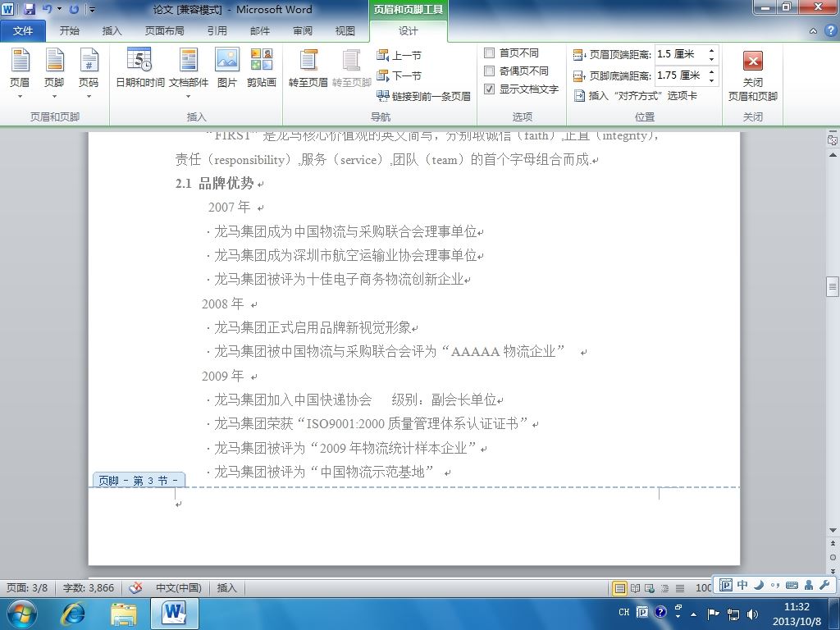The image size is (840, 630).
Task: Select 设计 design tab
Action: point(409,31)
